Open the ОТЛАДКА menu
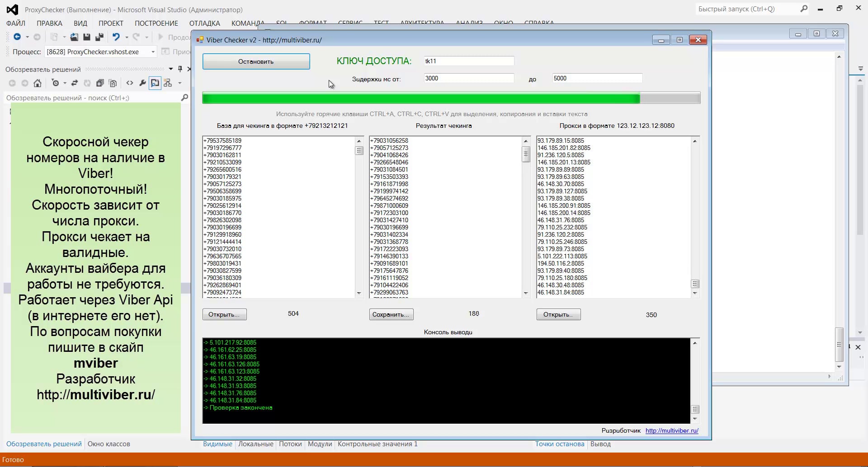Image resolution: width=868 pixels, height=467 pixels. 204,23
